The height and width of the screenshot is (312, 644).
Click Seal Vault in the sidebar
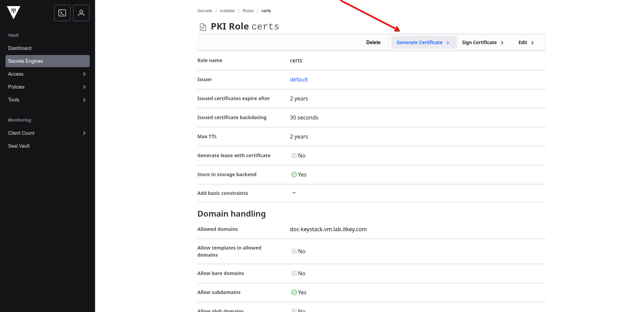pos(19,146)
